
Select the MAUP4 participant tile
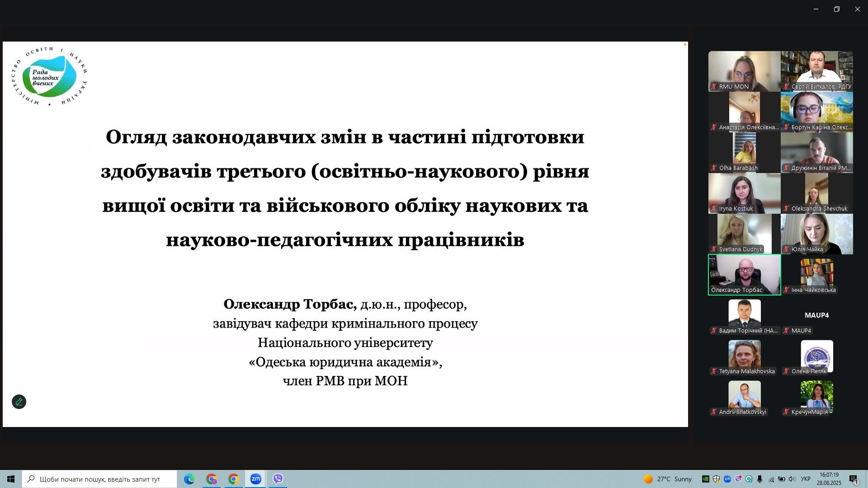[816, 316]
